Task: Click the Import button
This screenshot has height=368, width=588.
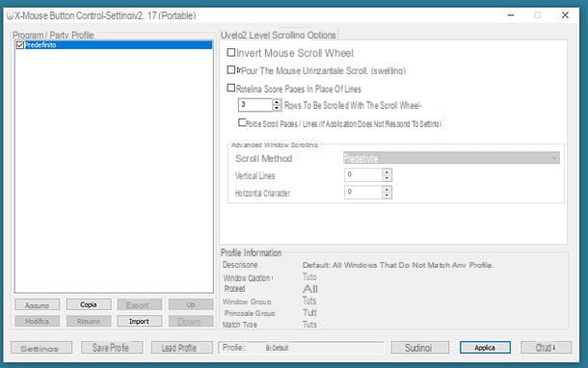Action: 140,321
